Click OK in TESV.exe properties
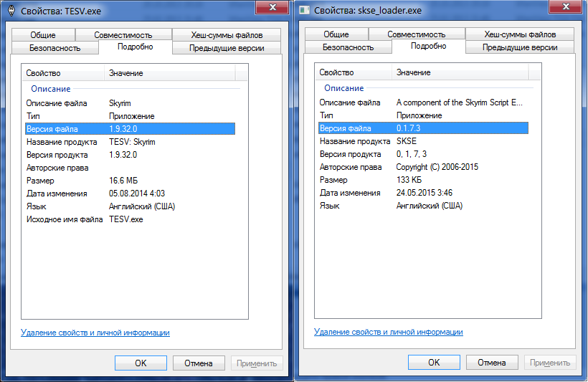 click(x=141, y=363)
